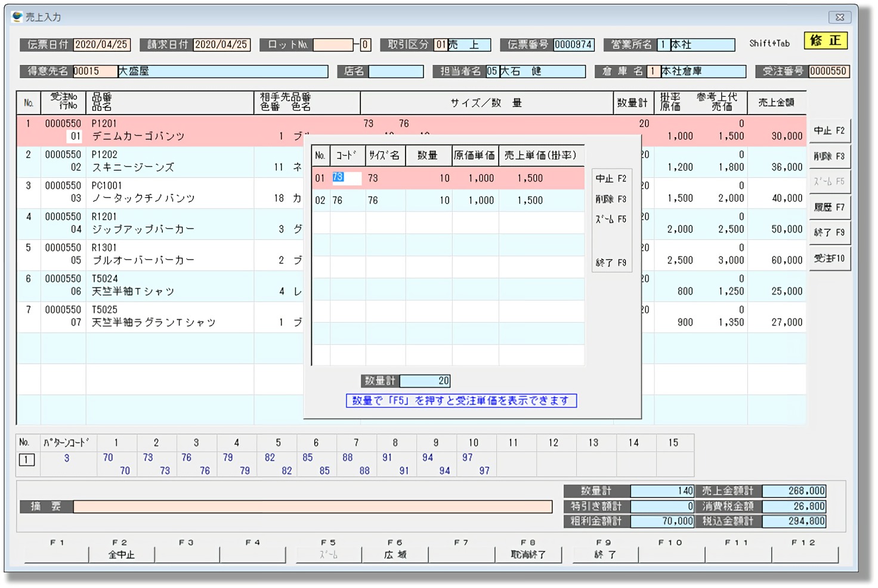Click the 中止 F2 button on right side panel
Viewport: 878px width, 588px height.
[829, 131]
